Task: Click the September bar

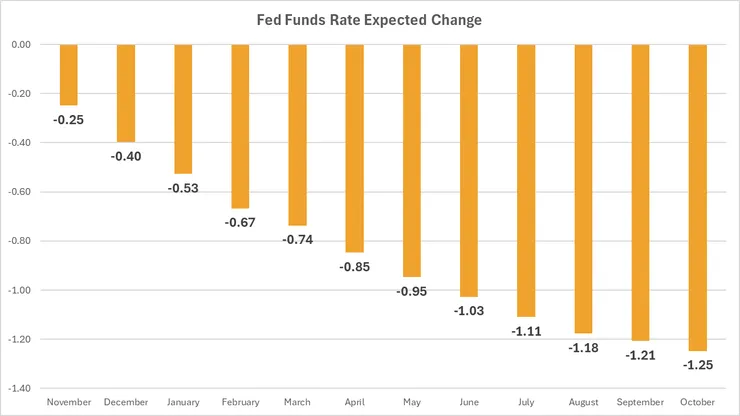Action: tap(641, 192)
